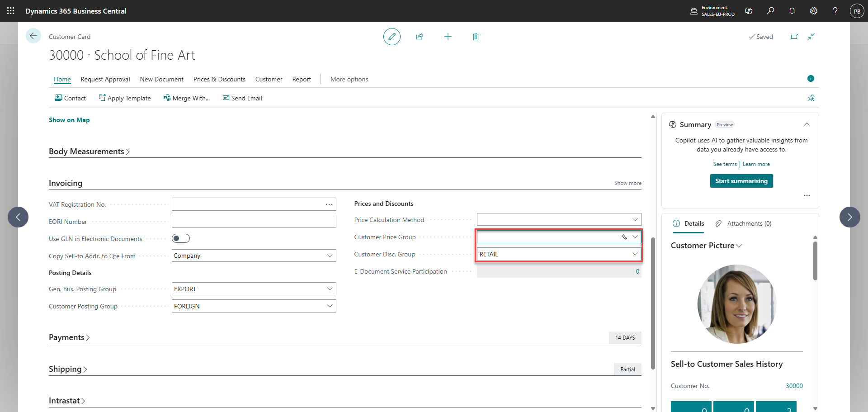This screenshot has height=412, width=868.
Task: Click into EORI Number field
Action: click(254, 222)
